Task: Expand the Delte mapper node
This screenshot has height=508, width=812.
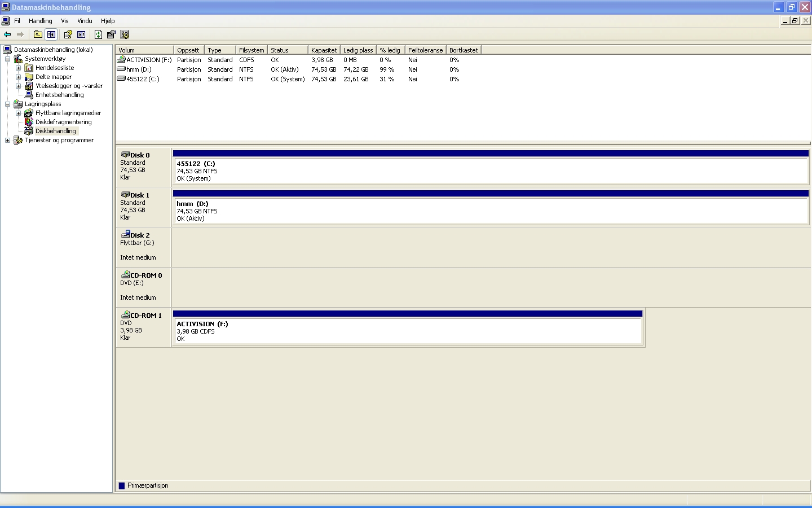Action: click(18, 77)
